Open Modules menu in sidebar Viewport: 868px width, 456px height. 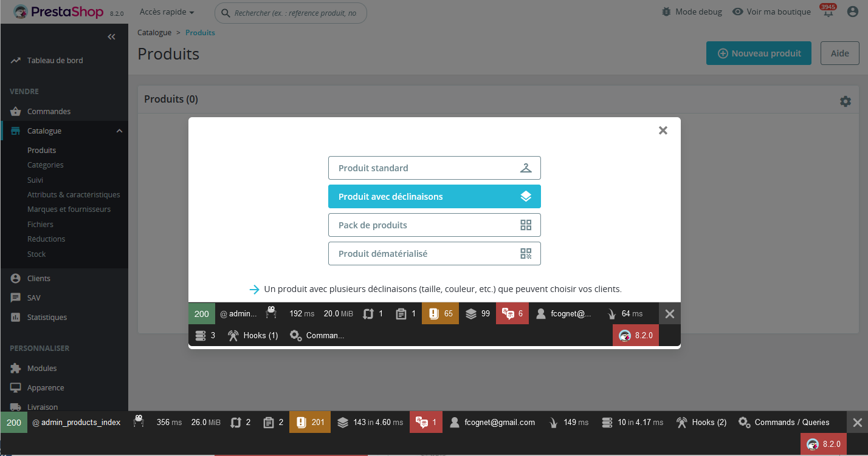[x=42, y=368]
